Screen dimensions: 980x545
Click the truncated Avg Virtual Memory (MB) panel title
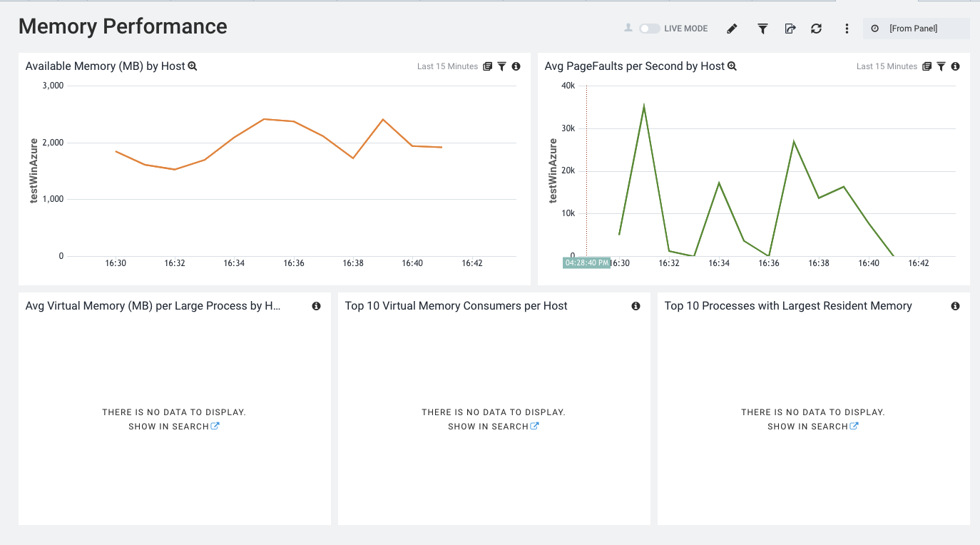[x=153, y=306]
